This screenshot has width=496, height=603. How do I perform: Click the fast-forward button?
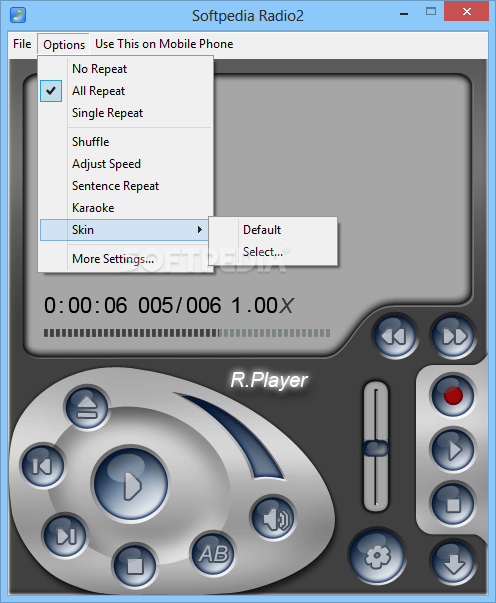(453, 336)
